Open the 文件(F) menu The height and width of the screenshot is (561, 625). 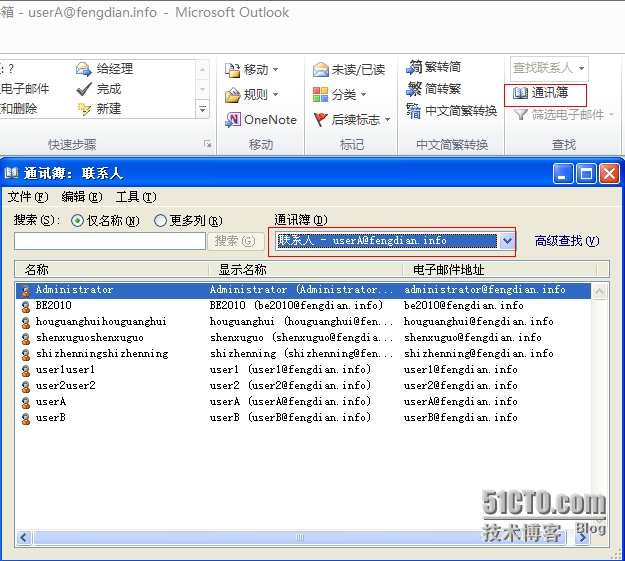pos(28,197)
